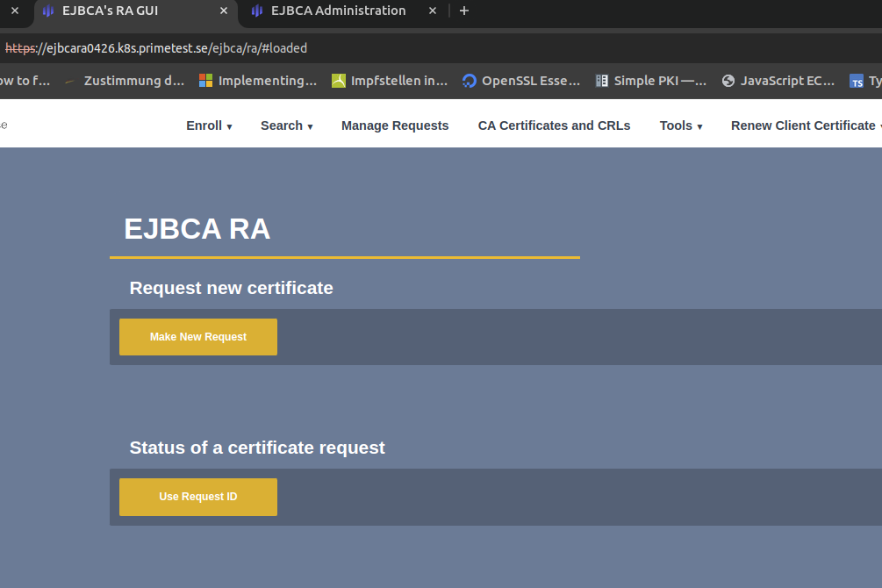Click the green 'Impfstellen in...' bookmark icon
882x588 pixels.
pyautogui.click(x=339, y=81)
